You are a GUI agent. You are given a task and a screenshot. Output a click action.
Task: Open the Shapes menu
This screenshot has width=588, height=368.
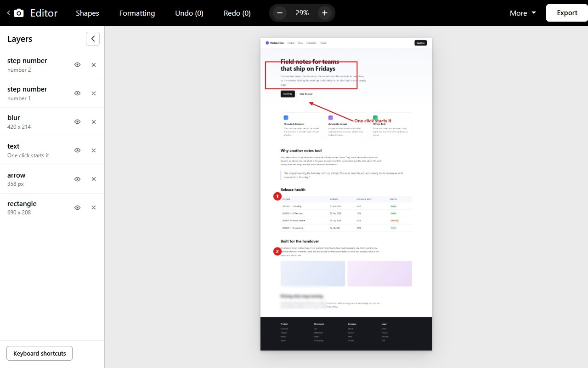[87, 13]
